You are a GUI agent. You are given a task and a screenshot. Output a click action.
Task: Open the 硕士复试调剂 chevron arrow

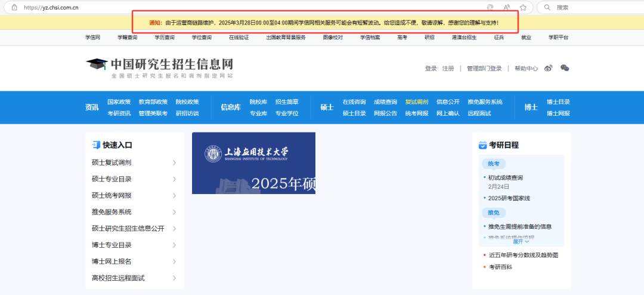coord(174,162)
